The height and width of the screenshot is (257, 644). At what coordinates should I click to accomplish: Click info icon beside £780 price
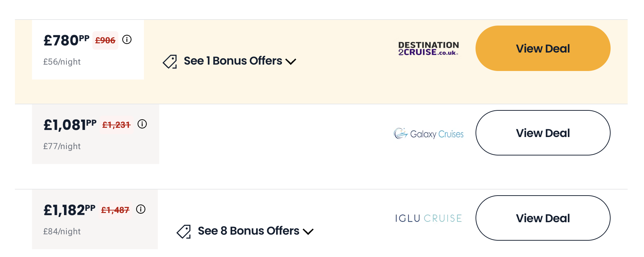tap(127, 39)
